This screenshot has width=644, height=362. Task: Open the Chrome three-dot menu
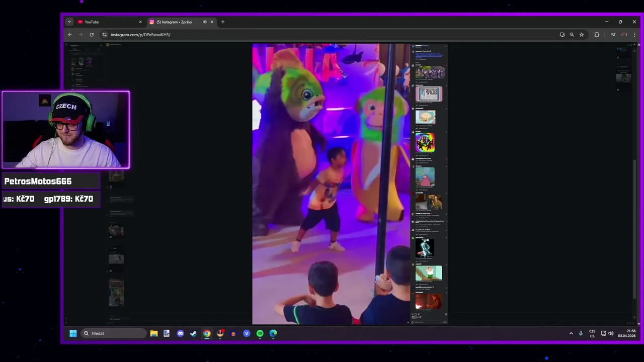tap(634, 35)
